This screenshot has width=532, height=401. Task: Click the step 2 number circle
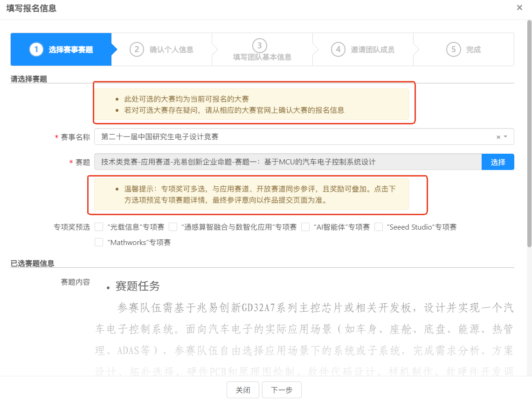137,49
